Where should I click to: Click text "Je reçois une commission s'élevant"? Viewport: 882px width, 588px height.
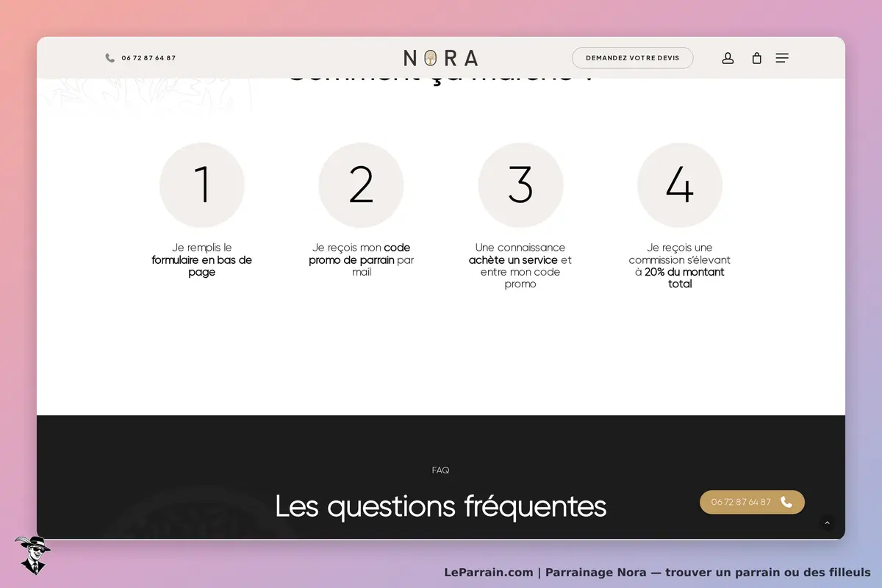[680, 254]
